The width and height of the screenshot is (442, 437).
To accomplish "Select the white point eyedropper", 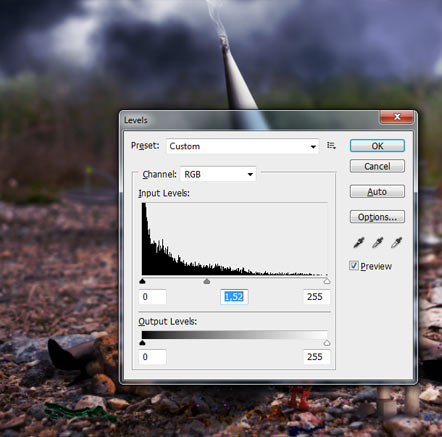I will 396,242.
